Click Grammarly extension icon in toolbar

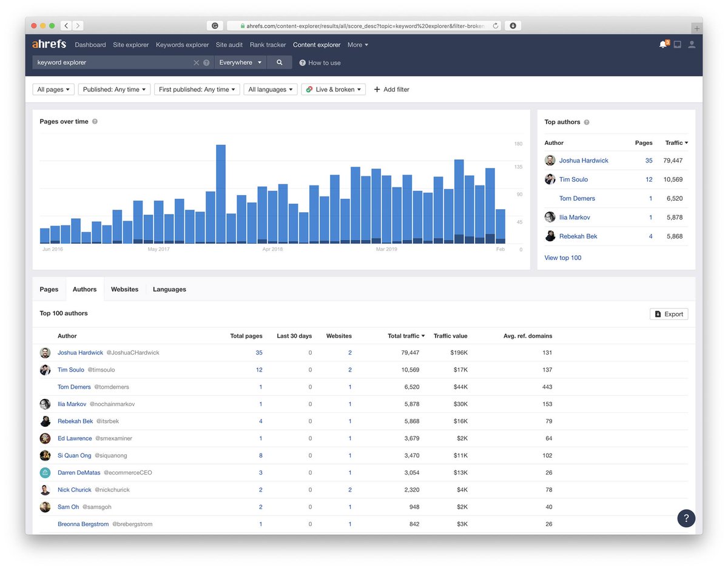215,25
